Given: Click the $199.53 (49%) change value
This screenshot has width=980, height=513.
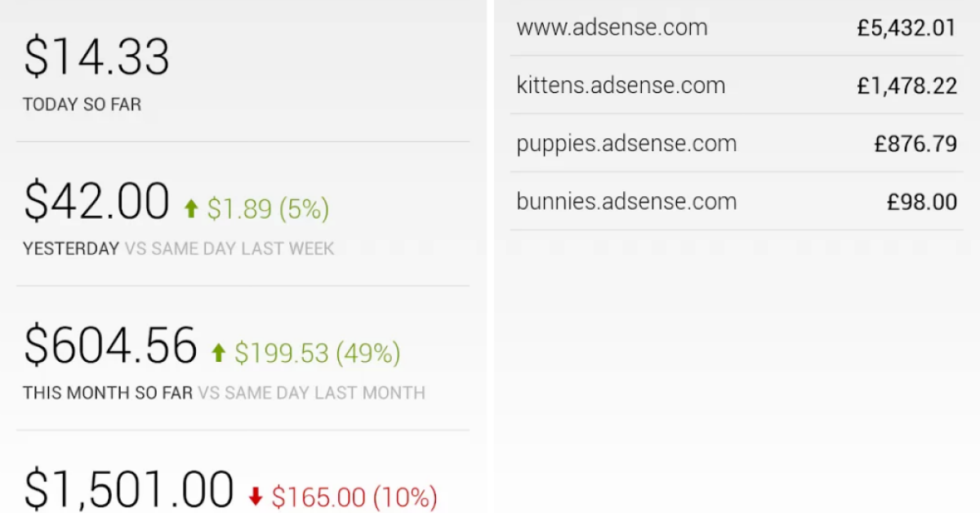Looking at the screenshot, I should (318, 354).
